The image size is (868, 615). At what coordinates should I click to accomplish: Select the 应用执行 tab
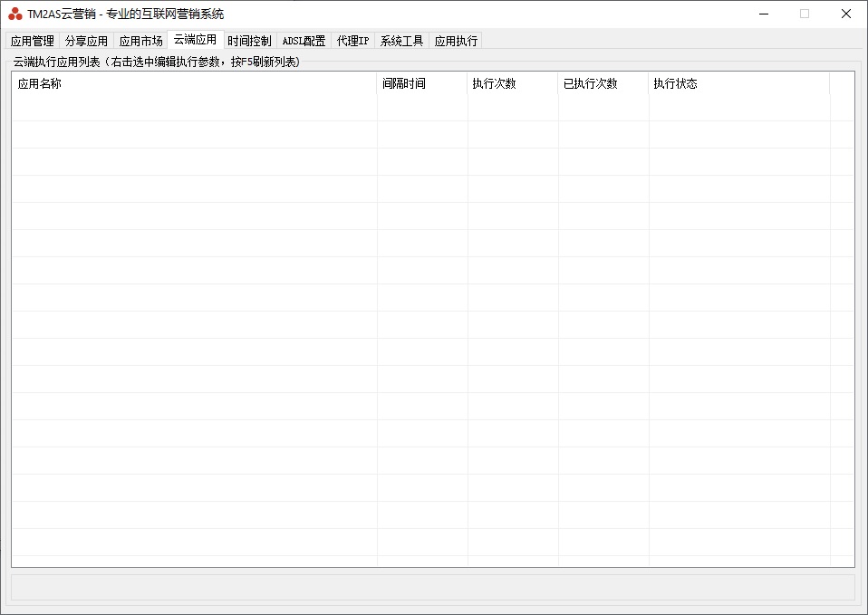click(x=456, y=41)
